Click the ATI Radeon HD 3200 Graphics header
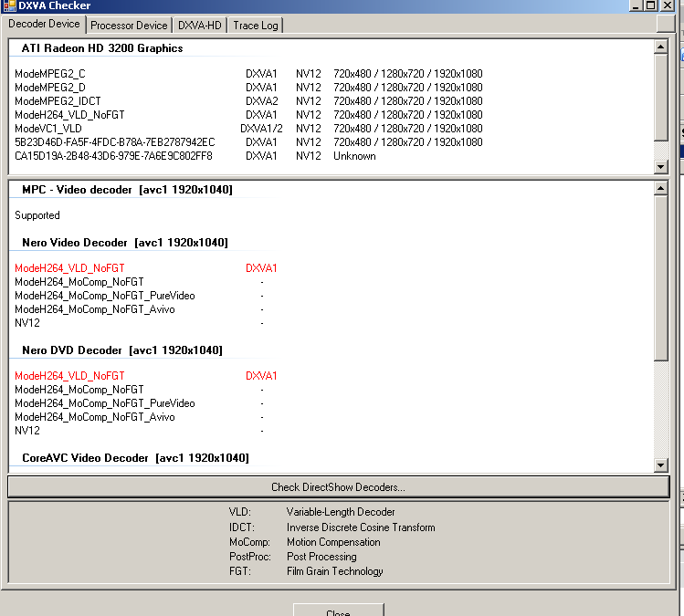 [x=101, y=48]
